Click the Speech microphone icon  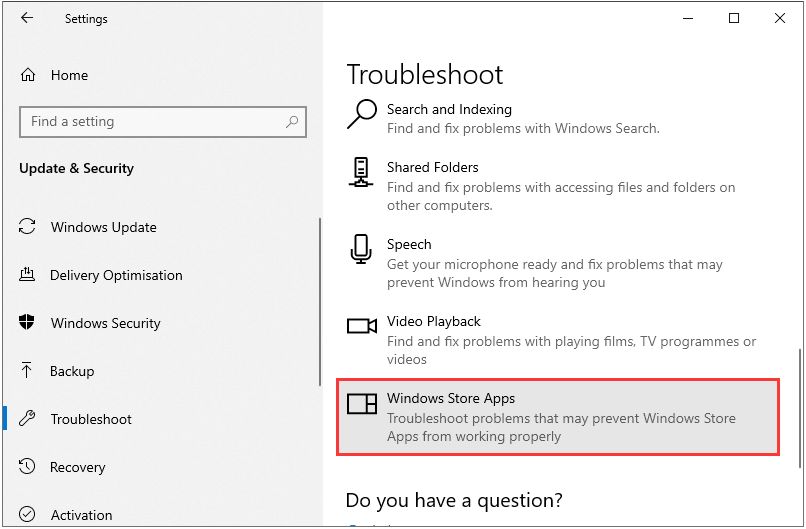(x=361, y=249)
